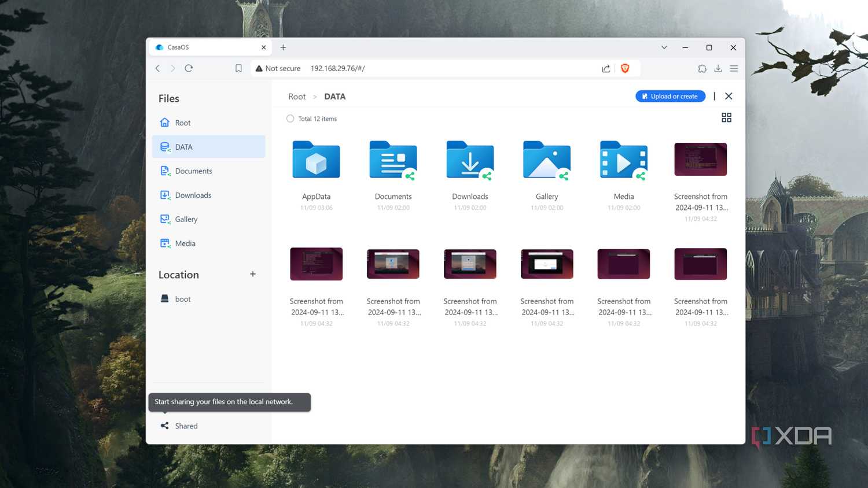Bookmark this page icon
The image size is (868, 488).
click(238, 68)
